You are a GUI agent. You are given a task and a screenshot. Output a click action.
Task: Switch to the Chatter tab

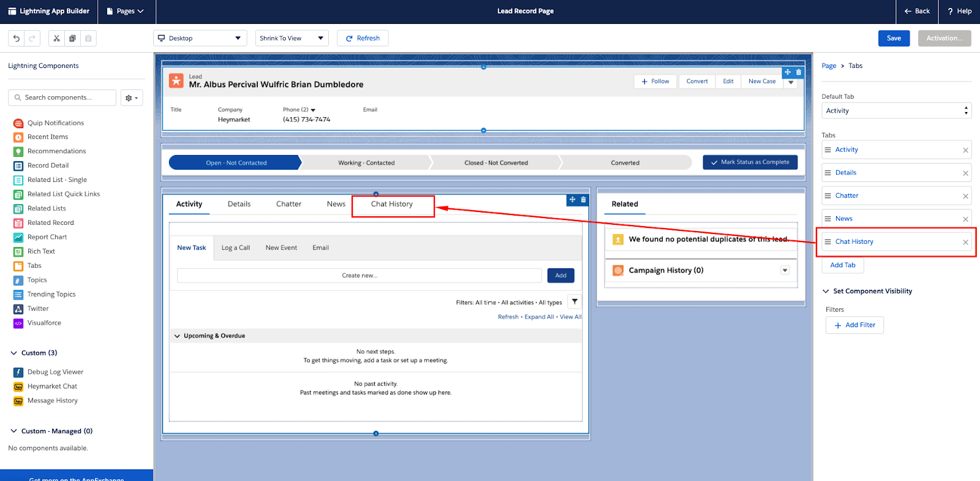pyautogui.click(x=288, y=204)
